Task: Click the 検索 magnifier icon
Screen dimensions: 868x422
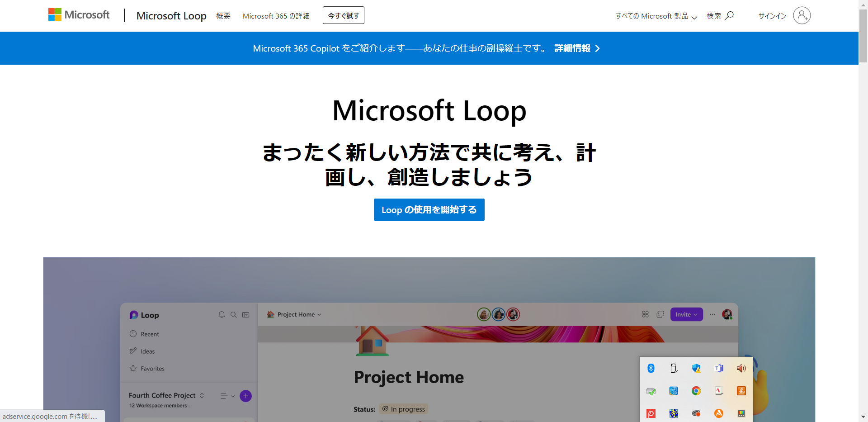Action: click(729, 16)
